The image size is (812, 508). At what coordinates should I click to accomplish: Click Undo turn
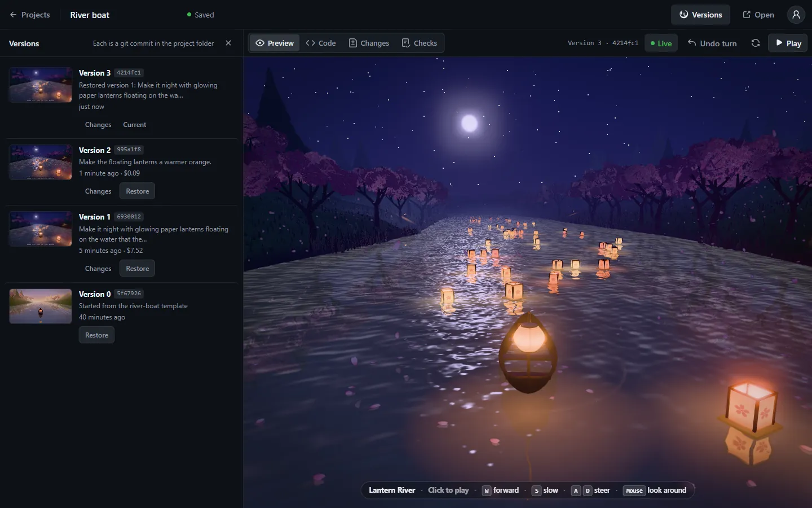coord(712,43)
